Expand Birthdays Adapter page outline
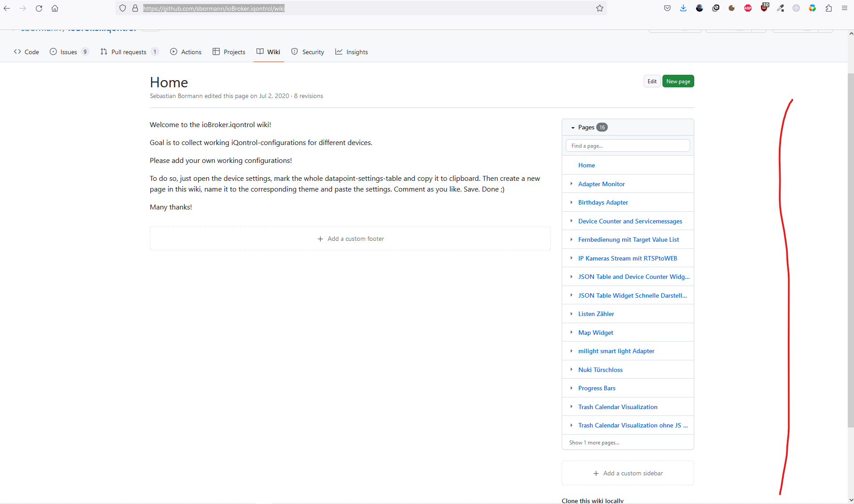 tap(572, 202)
